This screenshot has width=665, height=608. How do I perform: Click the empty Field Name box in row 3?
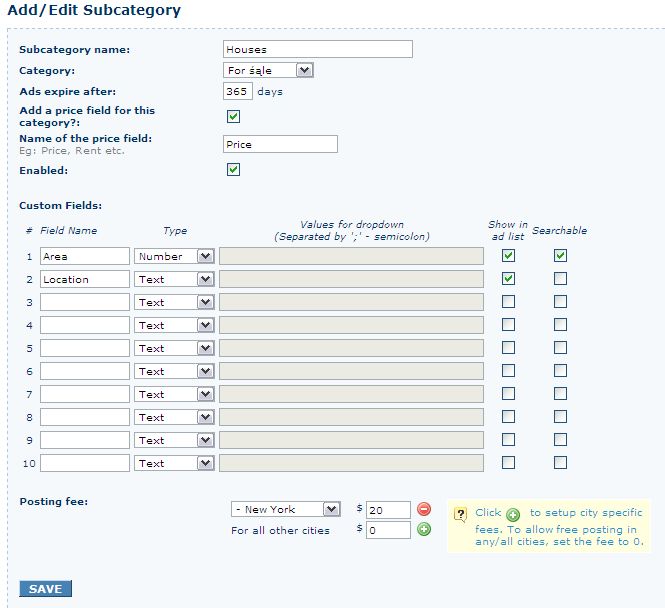[x=85, y=302]
